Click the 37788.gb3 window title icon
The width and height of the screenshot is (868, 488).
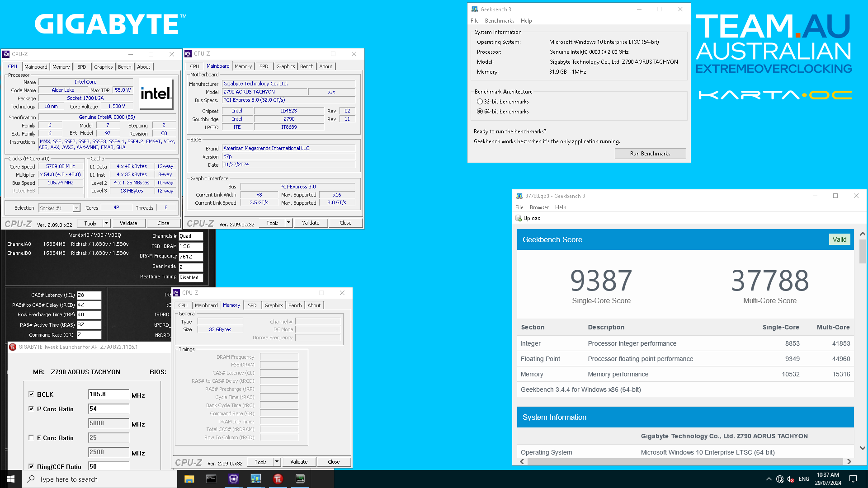click(519, 196)
